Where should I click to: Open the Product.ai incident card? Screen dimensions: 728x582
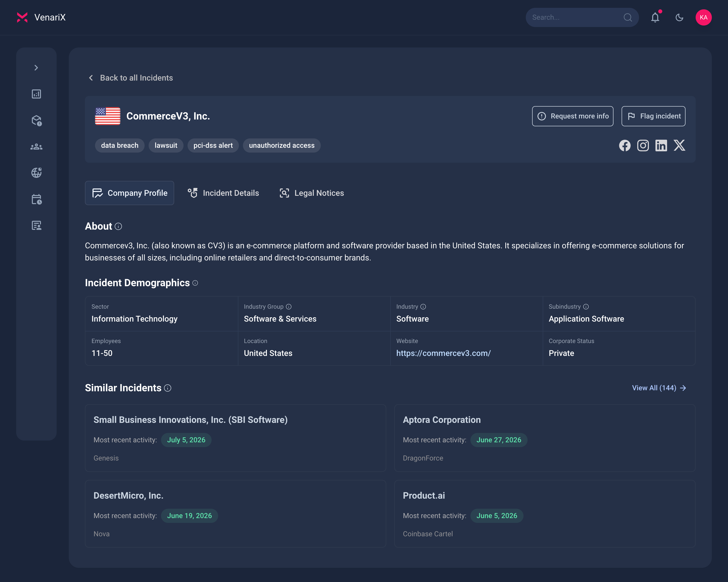[x=545, y=514]
